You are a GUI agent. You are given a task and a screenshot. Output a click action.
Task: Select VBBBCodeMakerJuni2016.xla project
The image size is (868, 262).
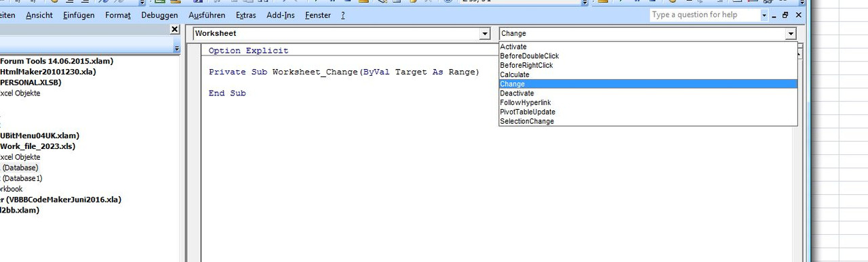point(60,200)
